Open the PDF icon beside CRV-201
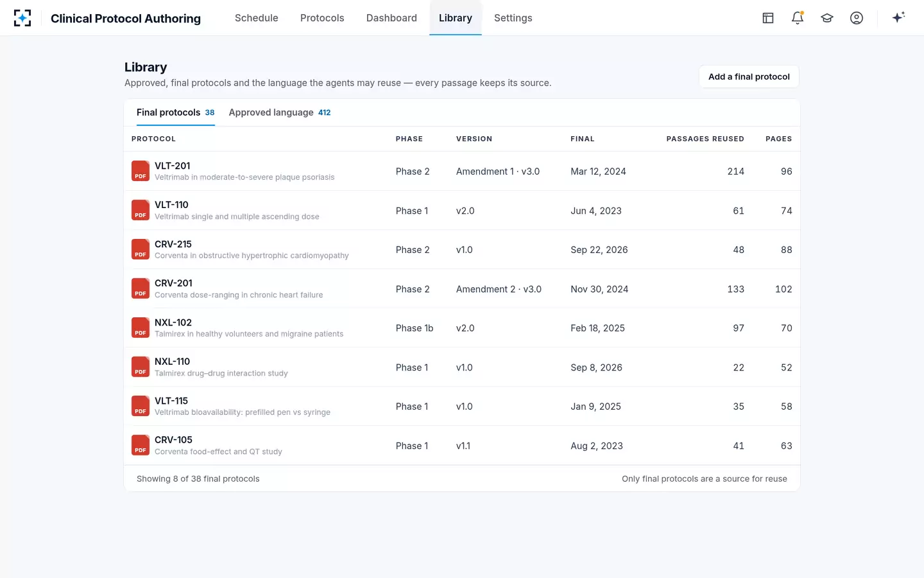This screenshot has width=924, height=578. 141,288
